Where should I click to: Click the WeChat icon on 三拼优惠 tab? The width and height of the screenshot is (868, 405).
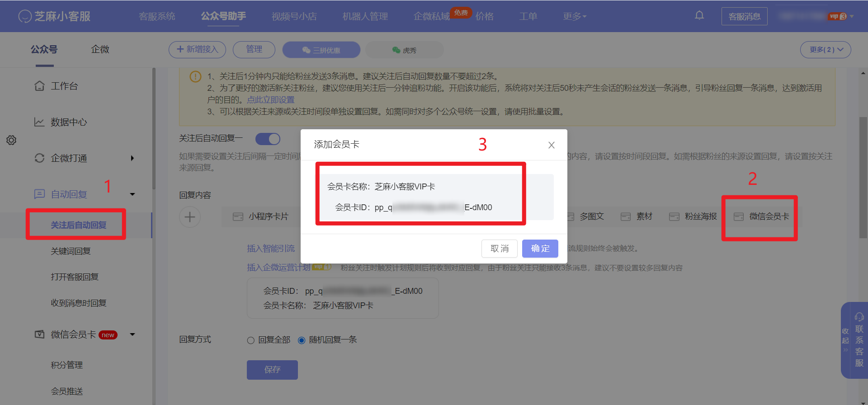307,50
